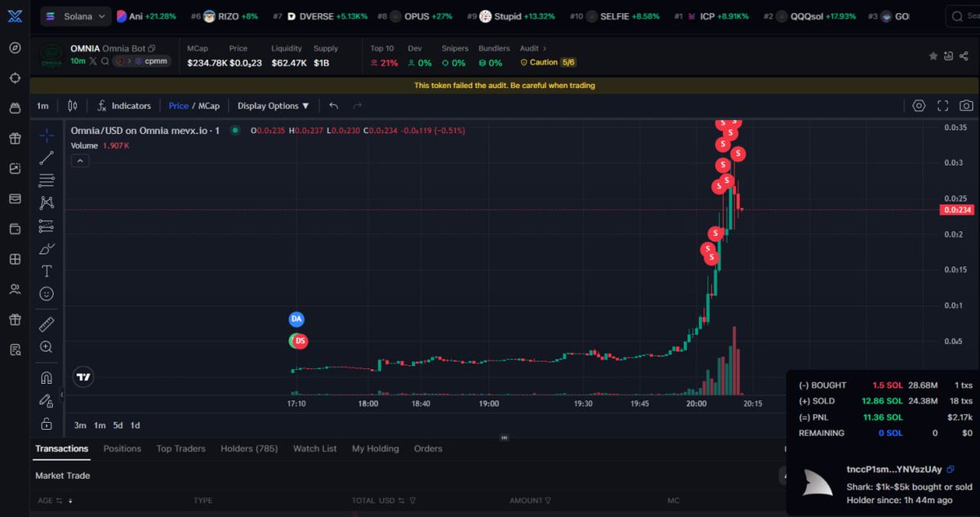Open the compass Discover icon in the sidebar
Screen dimensions: 980x517
pos(15,47)
